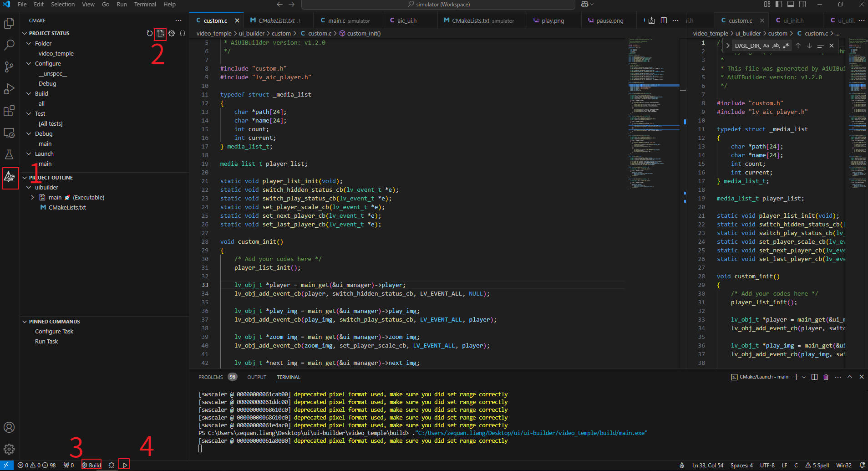Screen dimensions: 868x471
Task: Split the terminal panel
Action: 814,377
